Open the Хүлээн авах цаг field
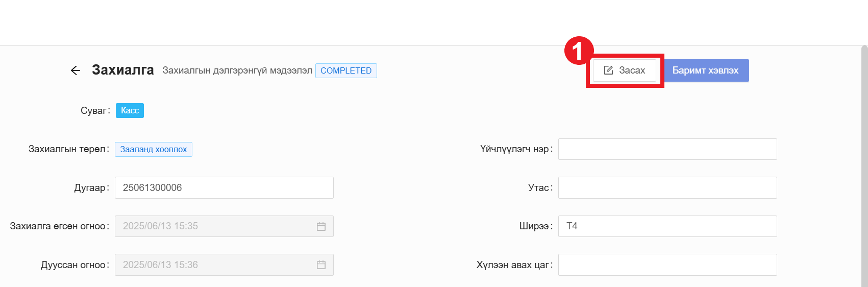Viewport: 868px width, 287px height. [x=667, y=265]
